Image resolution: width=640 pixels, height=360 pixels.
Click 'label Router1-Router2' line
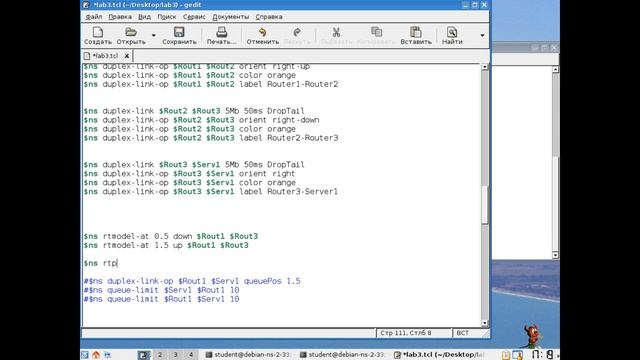point(211,84)
